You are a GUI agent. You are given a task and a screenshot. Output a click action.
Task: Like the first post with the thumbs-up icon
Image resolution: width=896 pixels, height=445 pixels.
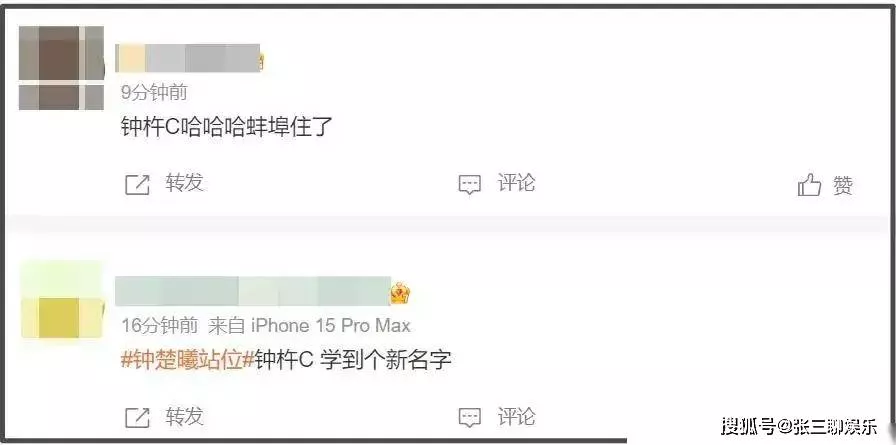tap(809, 185)
